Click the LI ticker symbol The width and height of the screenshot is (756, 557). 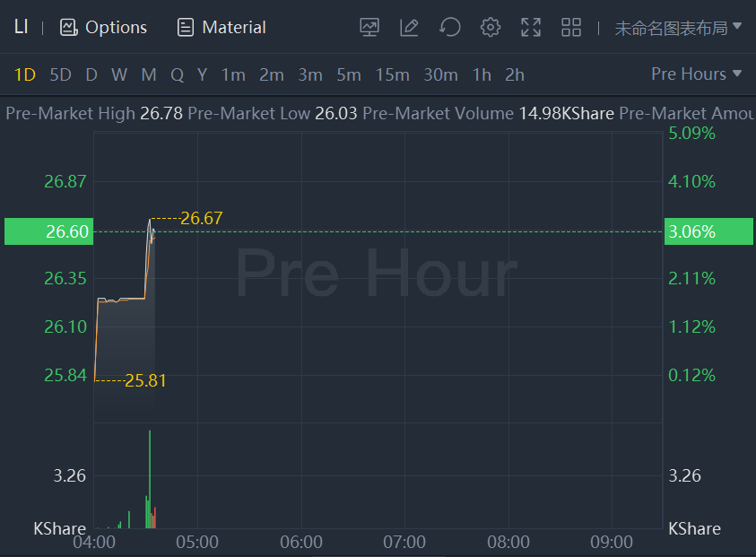click(21, 27)
